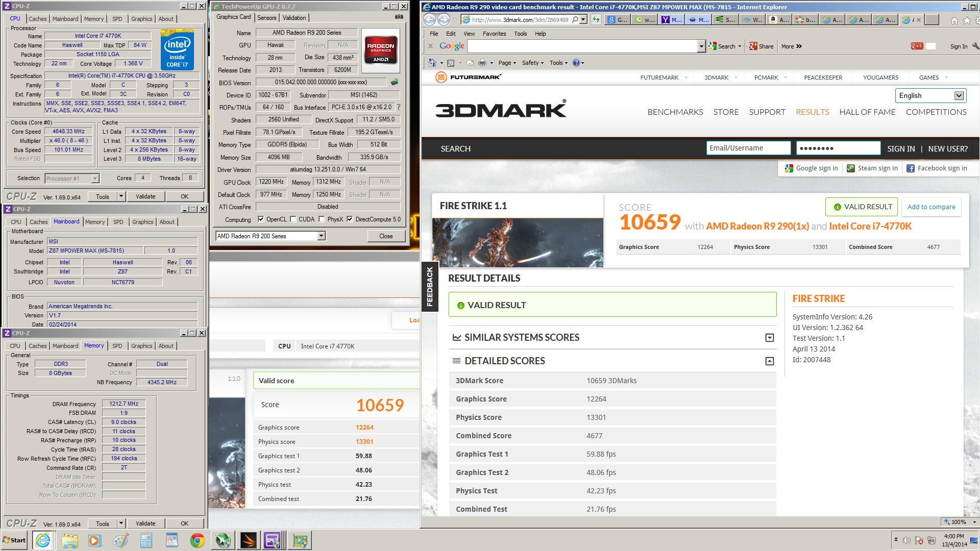Screen dimensions: 980x551
Task: Open Internet Explorer from the taskbar
Action: coord(43,540)
